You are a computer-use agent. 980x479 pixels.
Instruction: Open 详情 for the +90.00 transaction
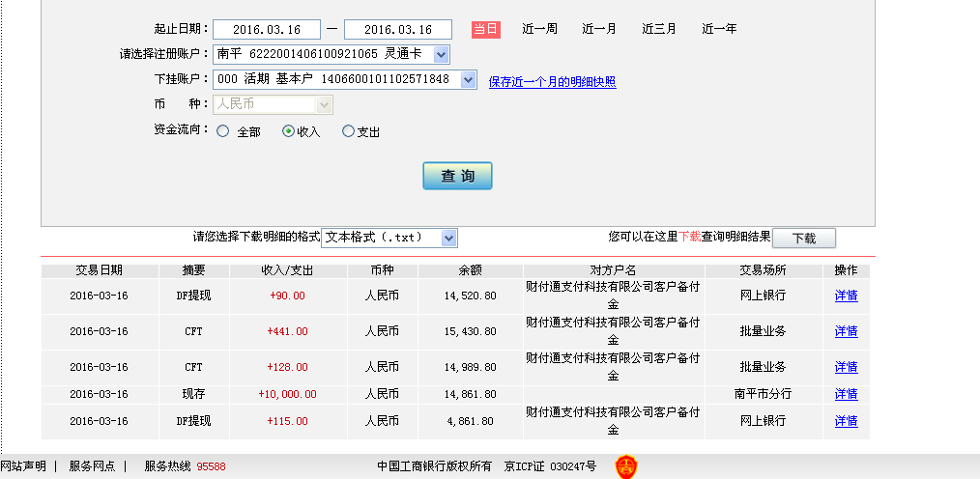click(846, 296)
